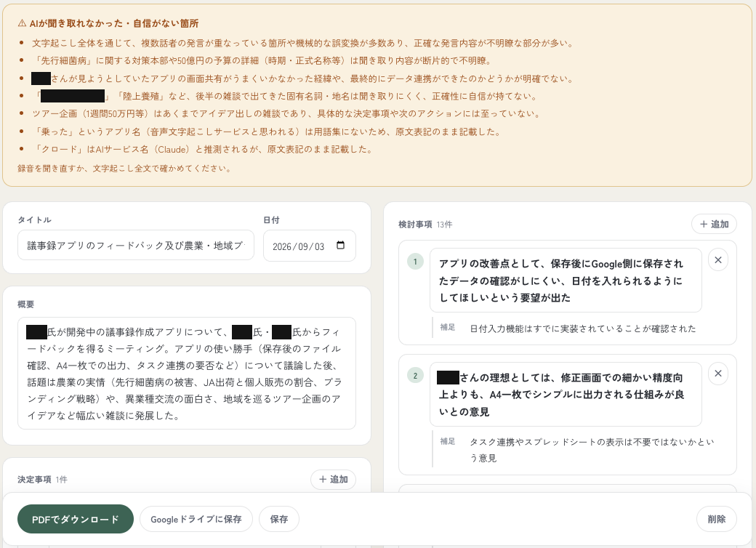This screenshot has width=756, height=548.
Task: Click the warning line about 「乗った」というアプリ名
Action: click(267, 132)
